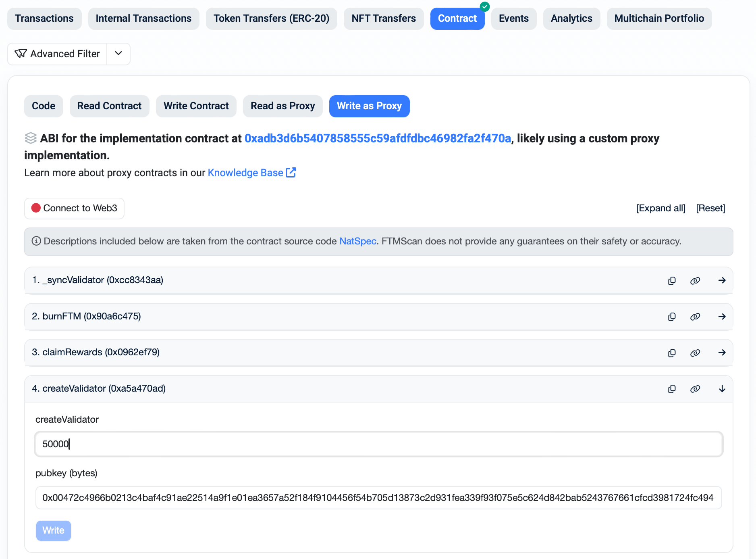Click the [Reset] link
Screen dimensions: 756x559
click(710, 208)
